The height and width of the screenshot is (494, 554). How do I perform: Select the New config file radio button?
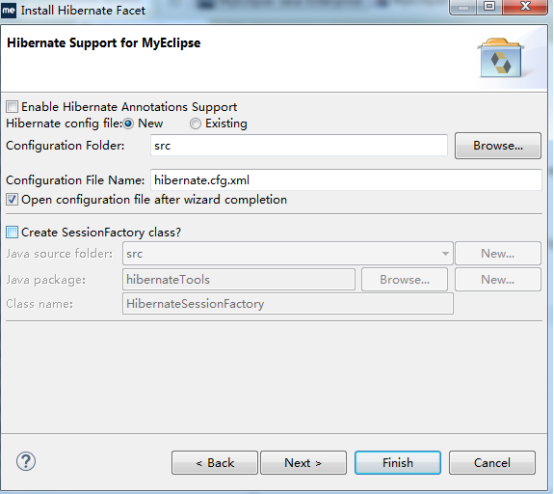point(128,124)
